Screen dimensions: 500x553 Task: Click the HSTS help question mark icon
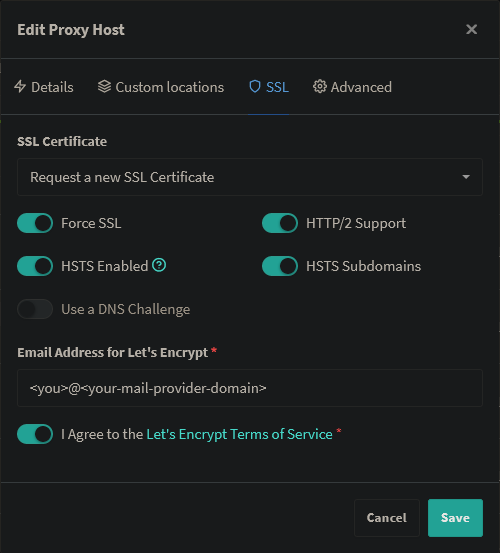pos(159,265)
